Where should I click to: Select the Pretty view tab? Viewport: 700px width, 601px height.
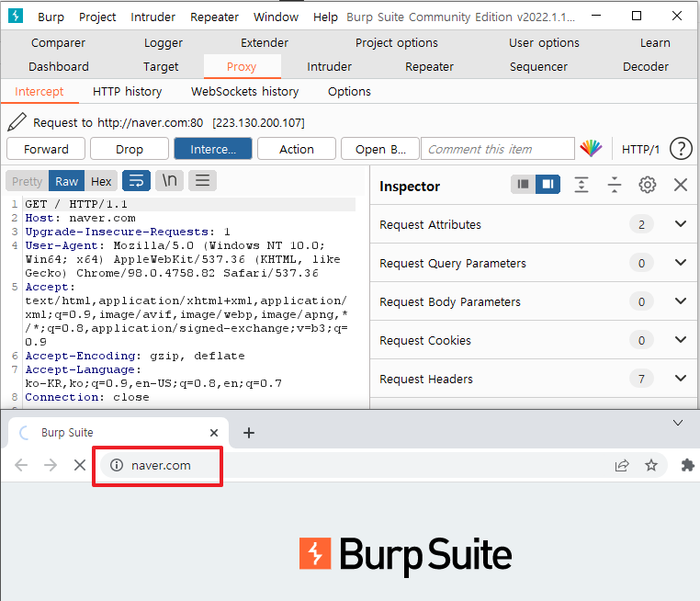click(x=28, y=181)
